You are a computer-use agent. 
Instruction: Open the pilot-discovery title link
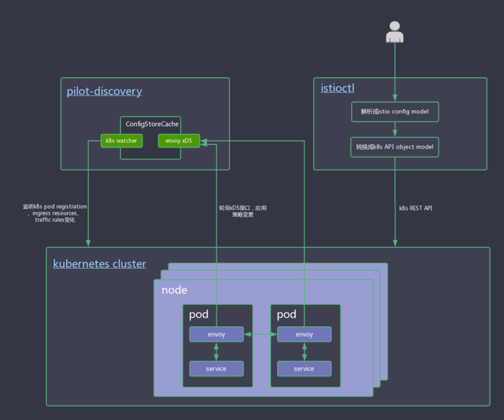tap(104, 91)
